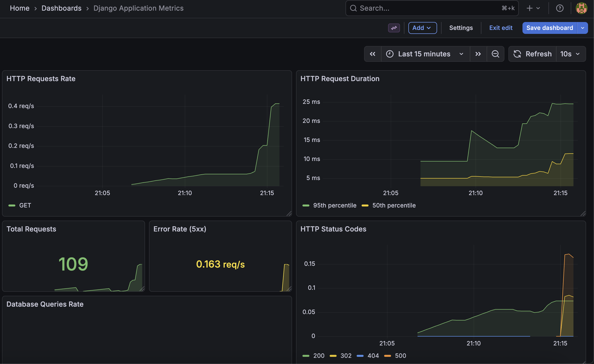Click the panel swap arrows icon near Add
The image size is (594, 364).
click(x=394, y=28)
